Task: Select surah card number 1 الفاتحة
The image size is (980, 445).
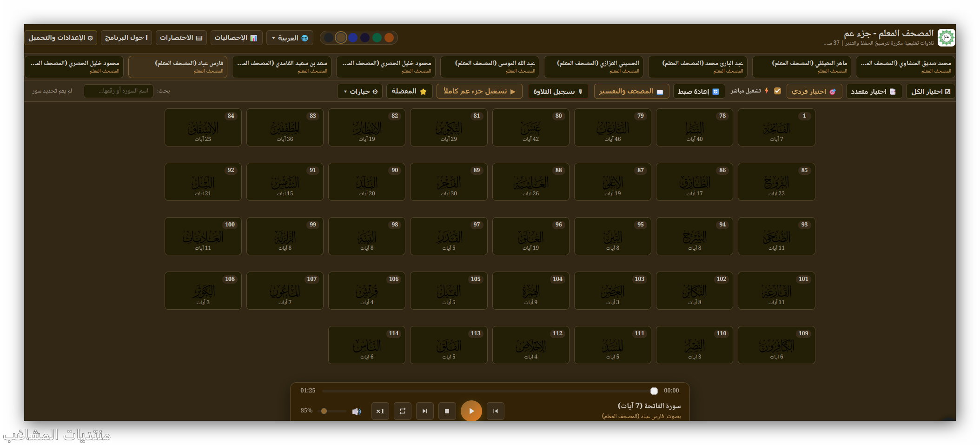Action: click(776, 127)
